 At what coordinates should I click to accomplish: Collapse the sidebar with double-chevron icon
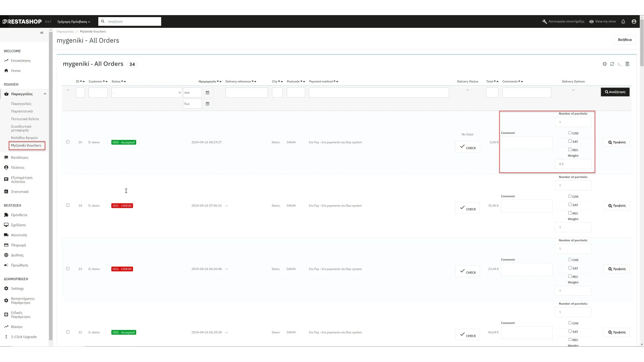42,33
